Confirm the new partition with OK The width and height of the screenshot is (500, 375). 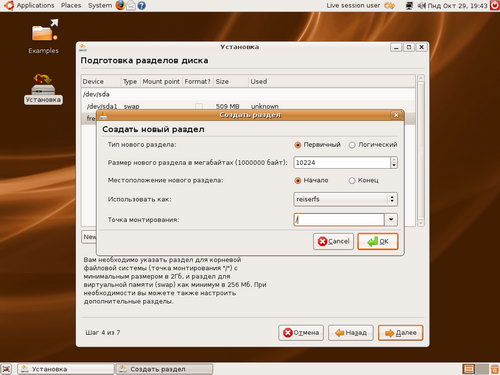pos(378,241)
